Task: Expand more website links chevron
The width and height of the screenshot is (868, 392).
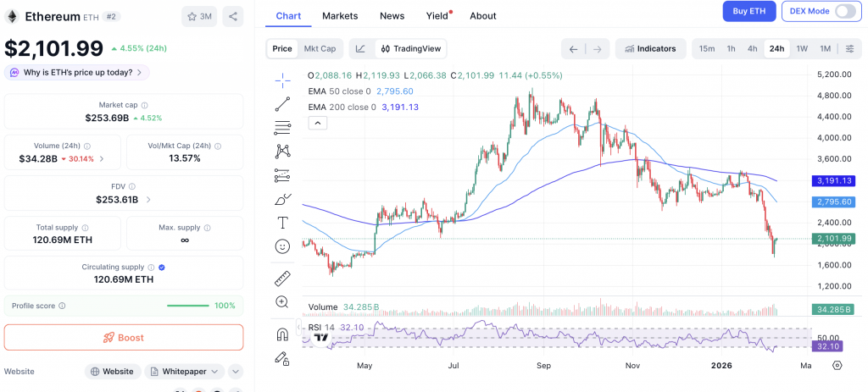Action: (236, 371)
